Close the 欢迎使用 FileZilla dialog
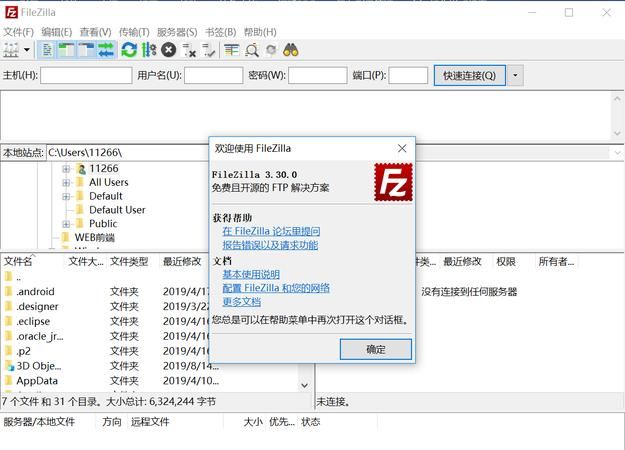Image resolution: width=625 pixels, height=450 pixels. point(402,148)
